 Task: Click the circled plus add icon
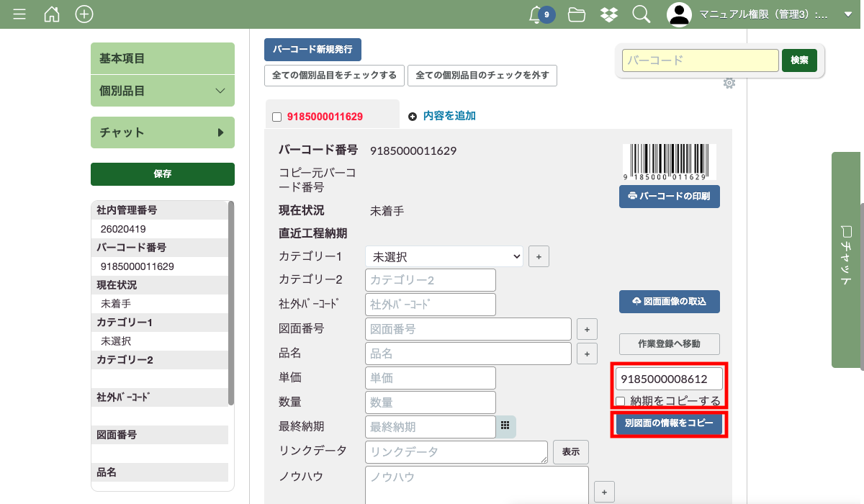[84, 14]
